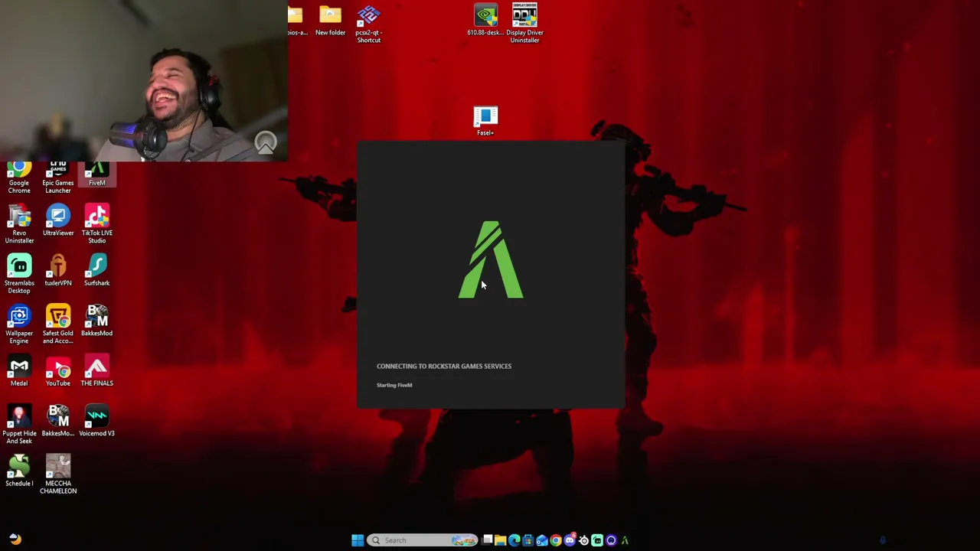Open the pcsx2-qt Shortcut icon
Viewport: 980px width, 551px height.
tap(369, 24)
